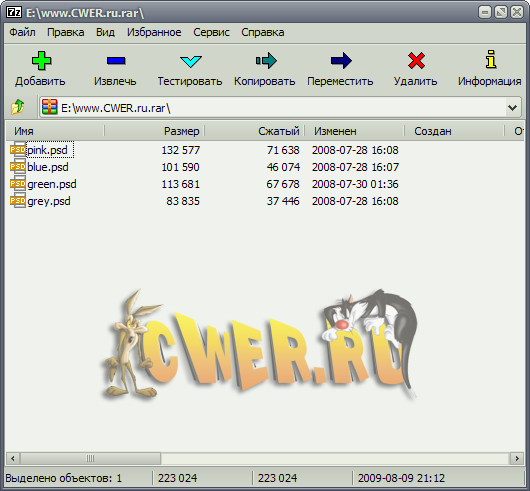Click the horizontal scrollbar left arrow
The image size is (530, 491).
[13, 459]
